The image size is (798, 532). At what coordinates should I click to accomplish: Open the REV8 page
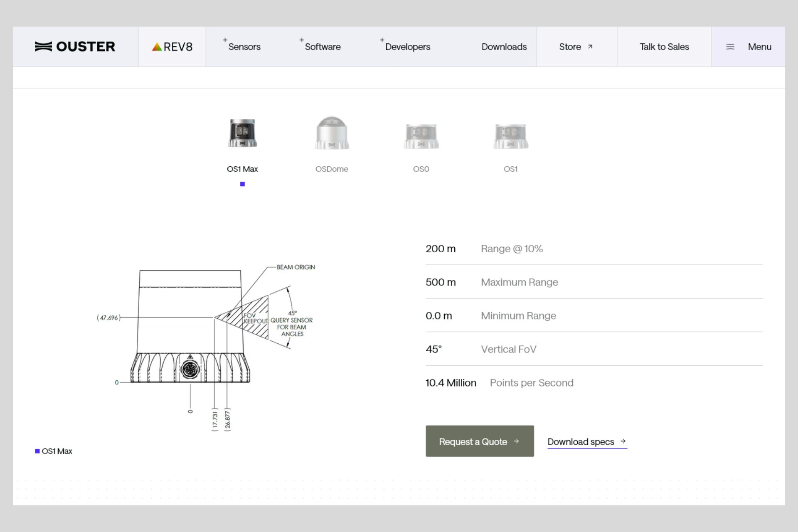click(172, 47)
